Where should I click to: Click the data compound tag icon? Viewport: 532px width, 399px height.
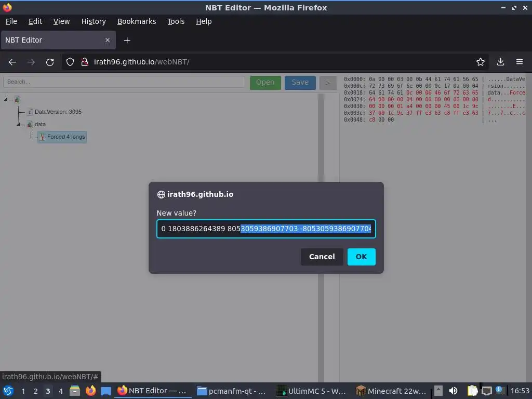30,124
